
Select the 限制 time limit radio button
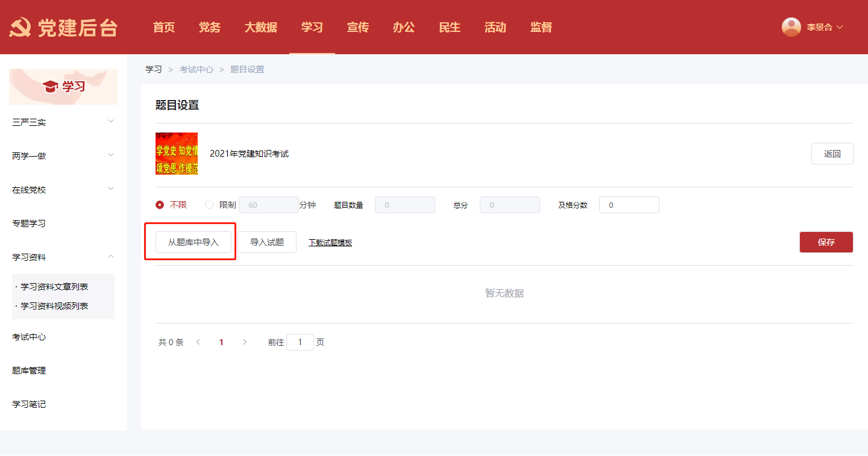pyautogui.click(x=209, y=205)
